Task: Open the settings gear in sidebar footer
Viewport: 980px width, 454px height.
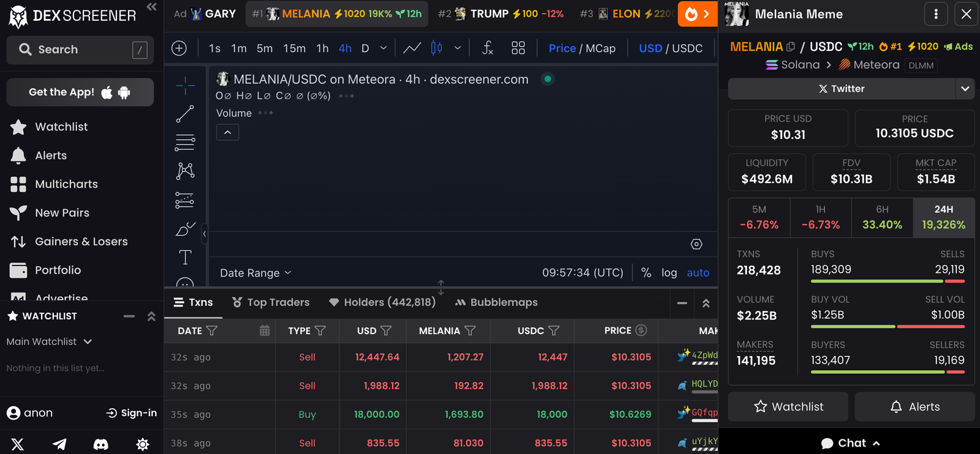Action: tap(143, 444)
